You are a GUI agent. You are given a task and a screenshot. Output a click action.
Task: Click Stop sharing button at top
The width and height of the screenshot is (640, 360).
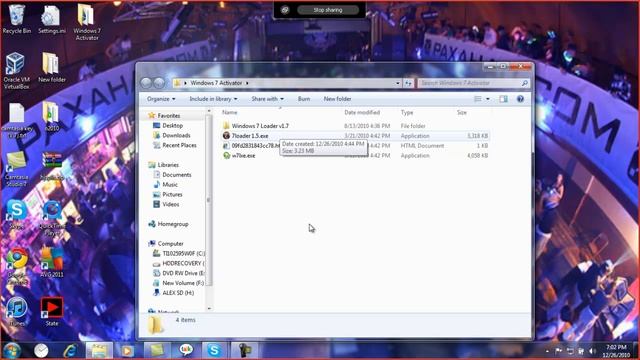328,10
